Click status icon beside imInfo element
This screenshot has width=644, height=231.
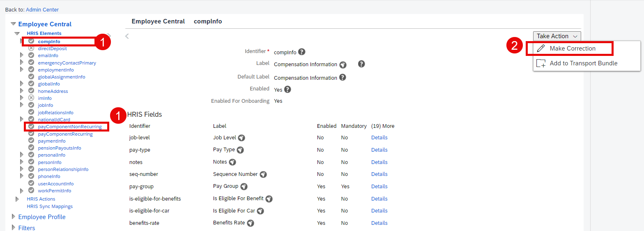(31, 98)
